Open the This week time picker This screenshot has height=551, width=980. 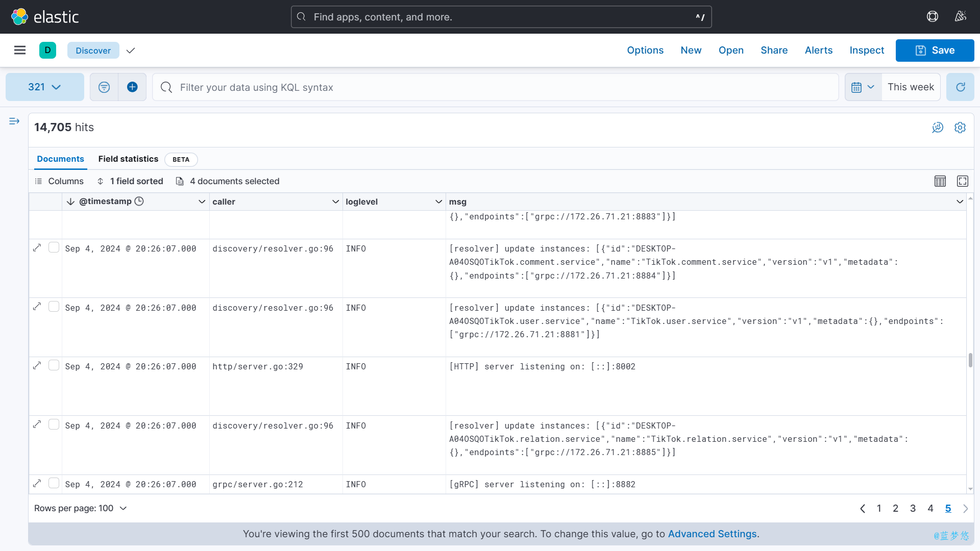[x=911, y=87]
